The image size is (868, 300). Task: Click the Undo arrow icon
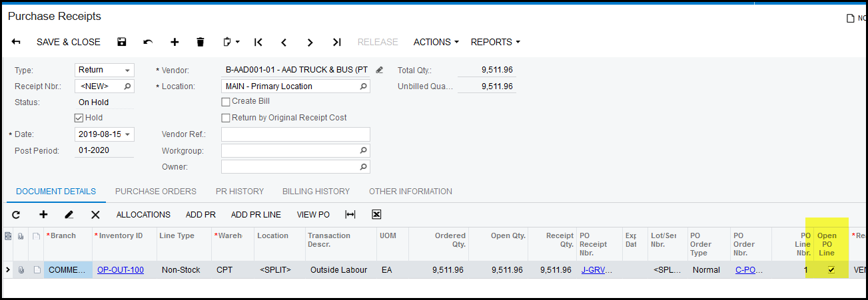tap(148, 42)
